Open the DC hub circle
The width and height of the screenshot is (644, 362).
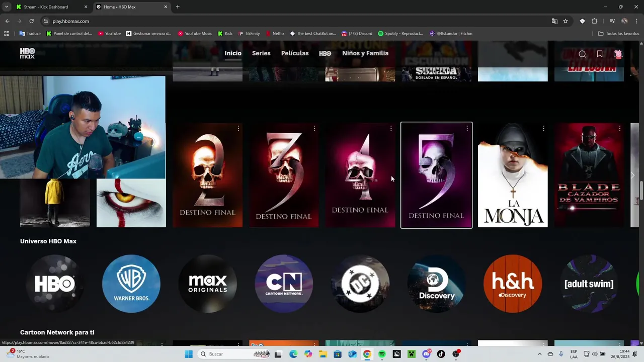(x=360, y=284)
